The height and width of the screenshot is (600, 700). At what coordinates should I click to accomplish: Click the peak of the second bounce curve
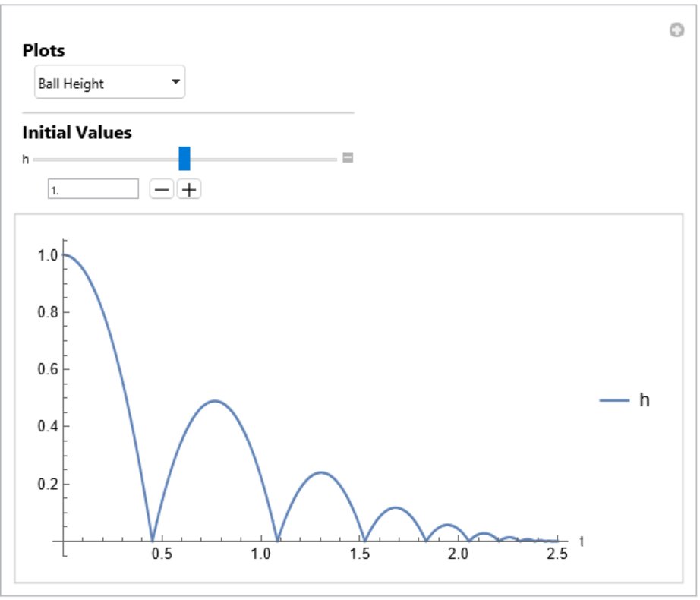(x=215, y=400)
